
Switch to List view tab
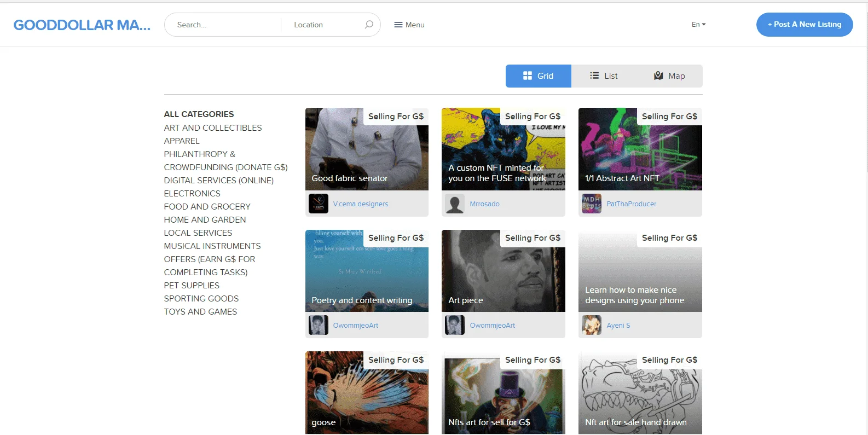click(604, 76)
